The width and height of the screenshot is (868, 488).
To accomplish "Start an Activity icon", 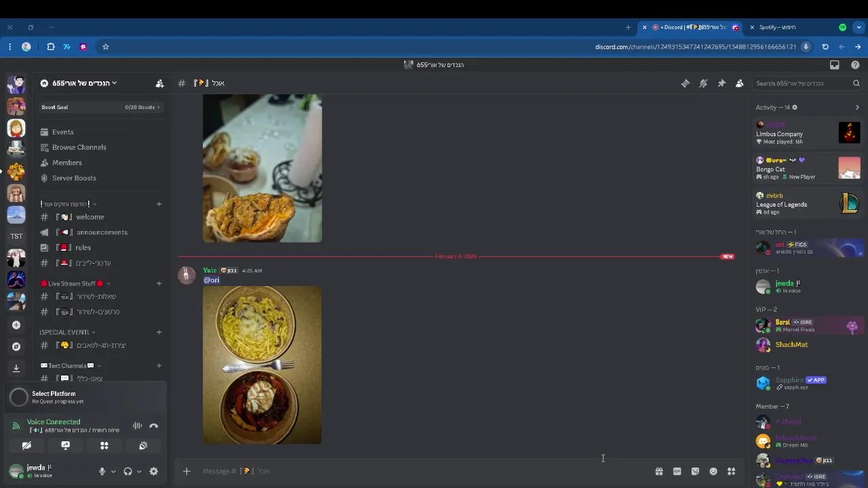I will 104,445.
